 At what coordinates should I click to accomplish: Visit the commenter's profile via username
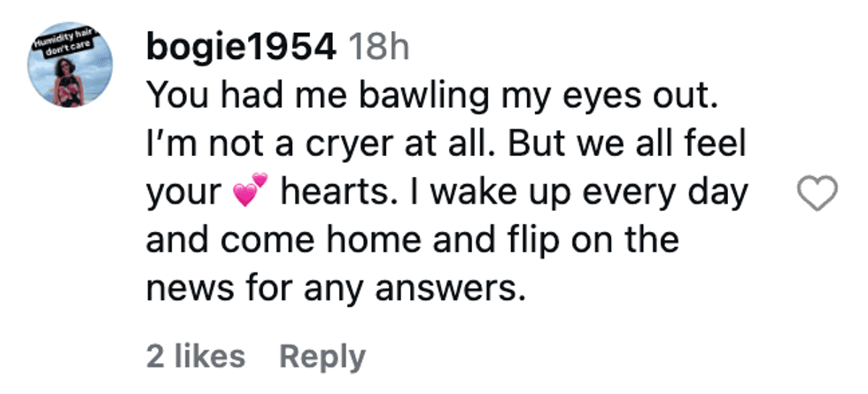240,48
